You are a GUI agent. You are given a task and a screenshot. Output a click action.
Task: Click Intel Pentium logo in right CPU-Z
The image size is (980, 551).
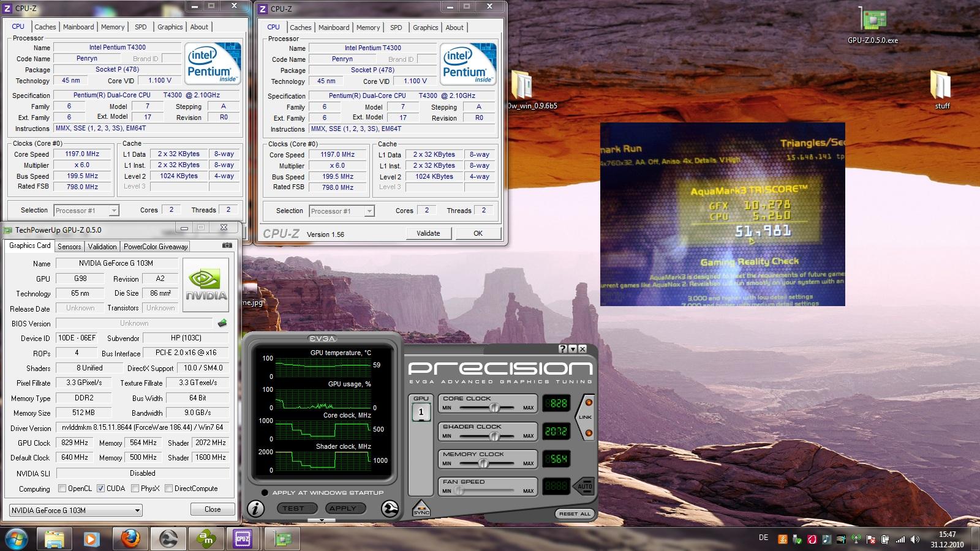468,64
